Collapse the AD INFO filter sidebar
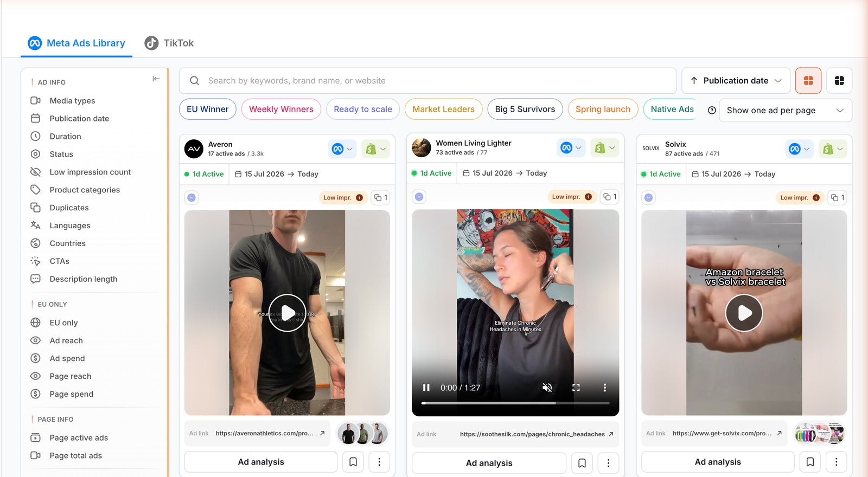Screen dimensions: 868x477 [156, 79]
